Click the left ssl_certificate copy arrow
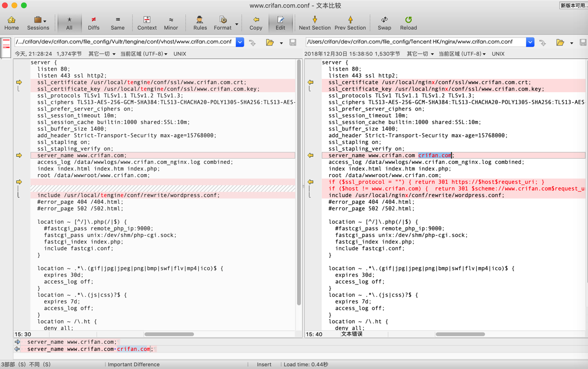This screenshot has height=369, width=588. click(x=19, y=82)
